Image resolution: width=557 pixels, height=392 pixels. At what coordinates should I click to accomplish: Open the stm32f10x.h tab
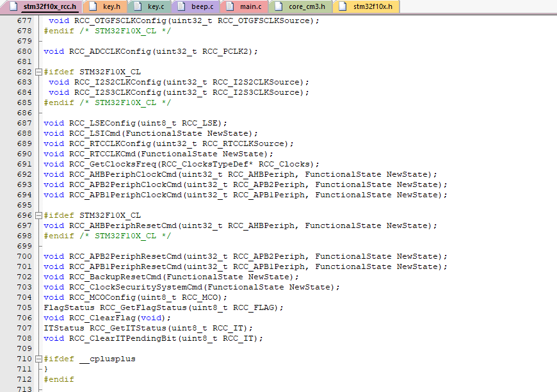coord(366,7)
